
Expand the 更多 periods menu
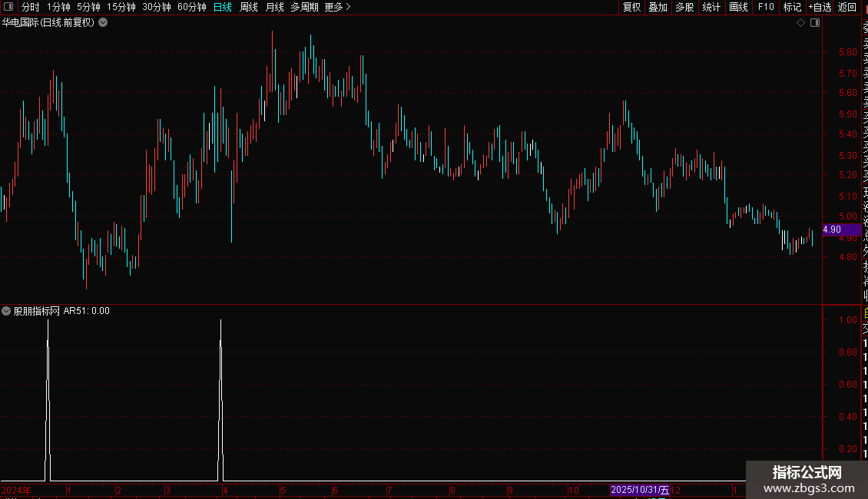(338, 7)
